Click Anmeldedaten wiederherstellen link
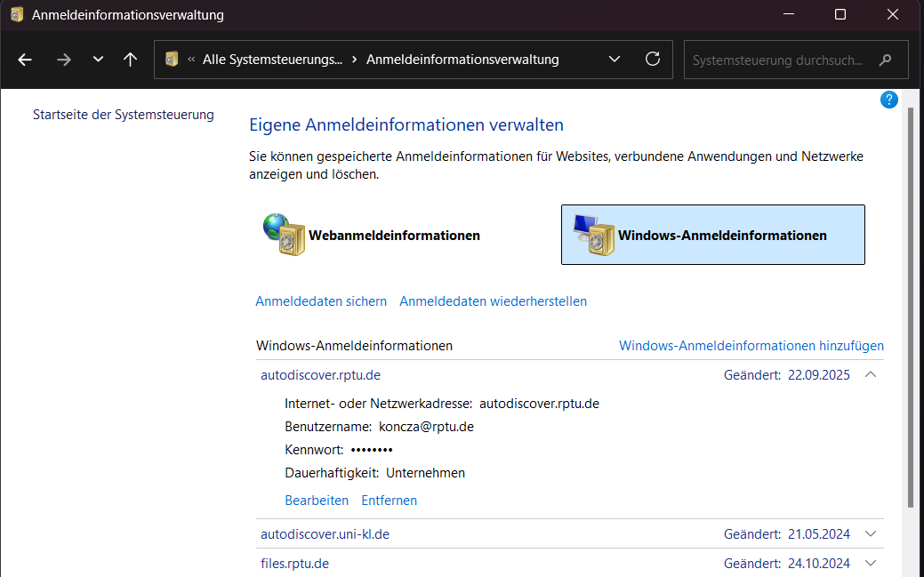Image resolution: width=924 pixels, height=577 pixels. (x=493, y=301)
